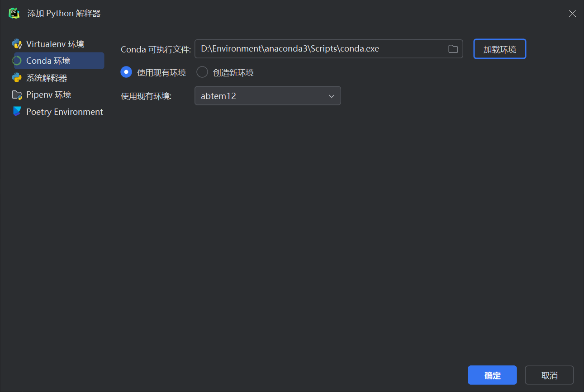Viewport: 584px width, 392px height.
Task: Cancel with the 取消 button
Action: tap(549, 375)
